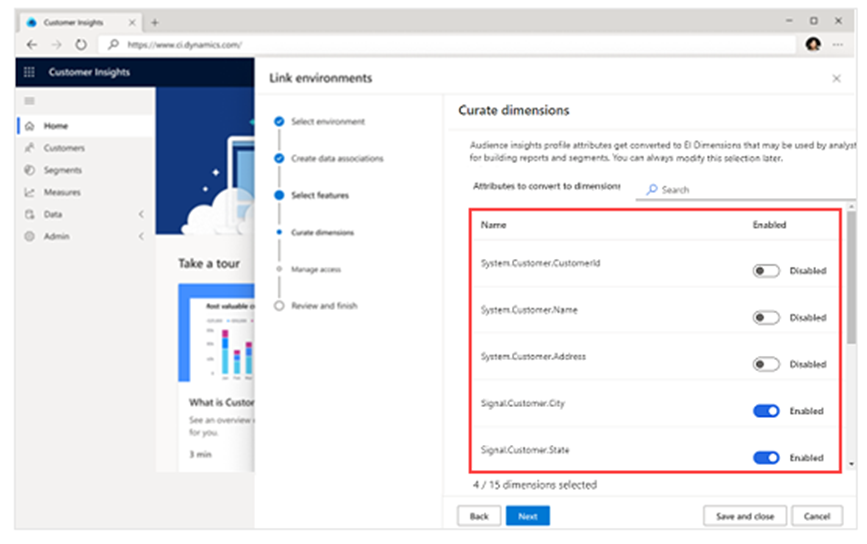Toggle System.Customer.Name dimension switch

(x=766, y=318)
